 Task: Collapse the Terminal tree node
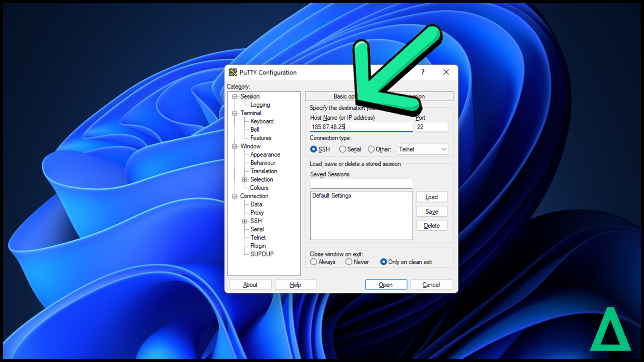(x=235, y=113)
